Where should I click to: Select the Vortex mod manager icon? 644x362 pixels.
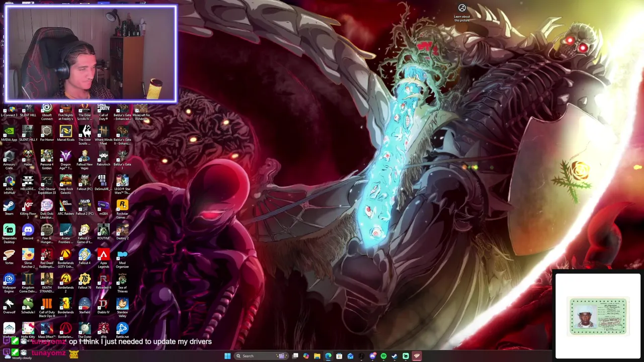click(x=9, y=257)
